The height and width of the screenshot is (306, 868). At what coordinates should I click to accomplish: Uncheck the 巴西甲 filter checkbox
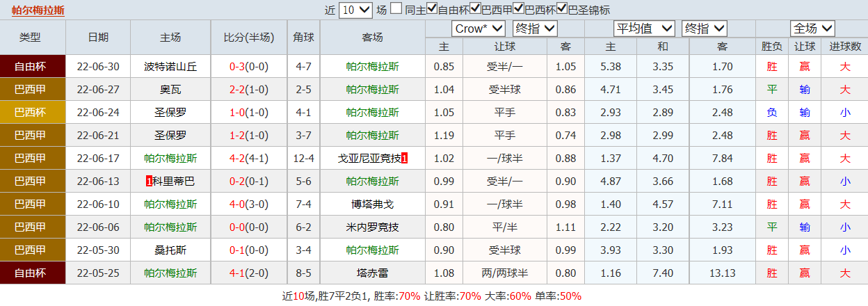point(476,9)
